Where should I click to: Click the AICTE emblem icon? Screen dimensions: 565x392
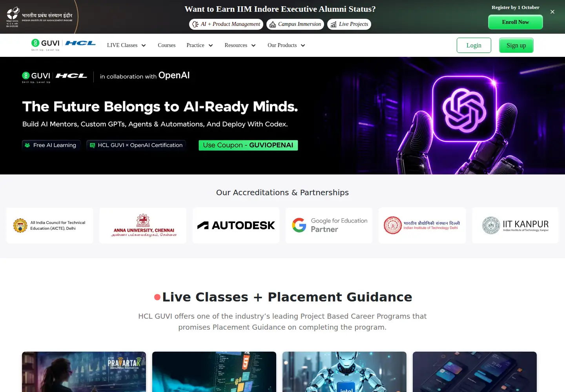[x=20, y=225]
